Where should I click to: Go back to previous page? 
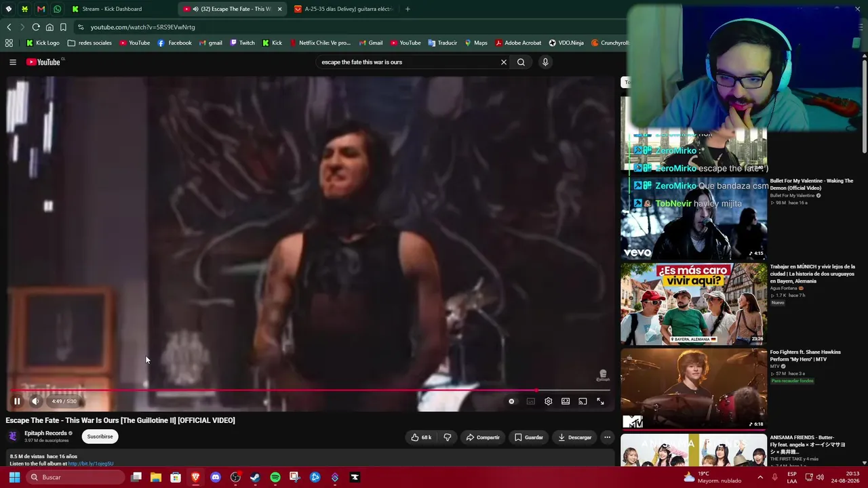[x=9, y=27]
